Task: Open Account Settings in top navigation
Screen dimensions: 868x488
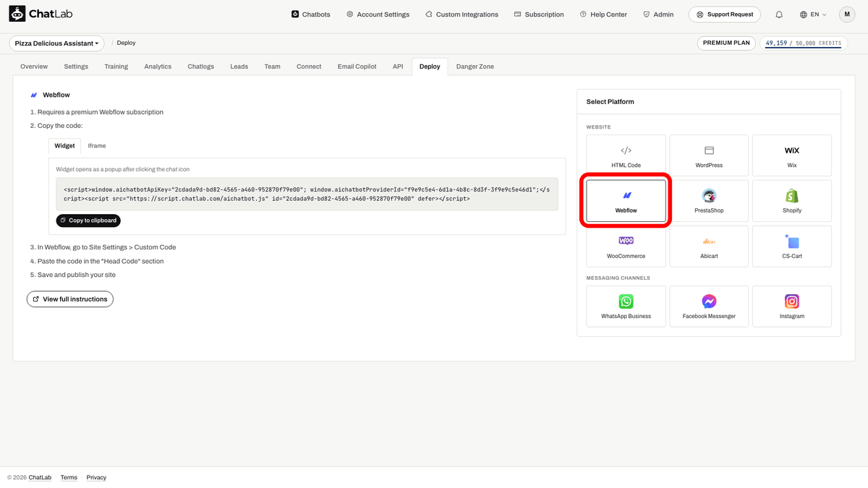Action: point(378,14)
